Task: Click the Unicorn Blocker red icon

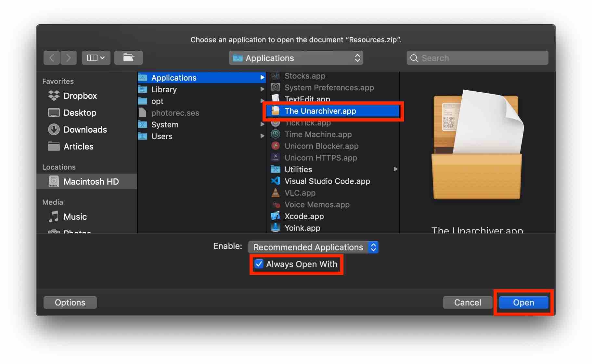Action: click(276, 146)
